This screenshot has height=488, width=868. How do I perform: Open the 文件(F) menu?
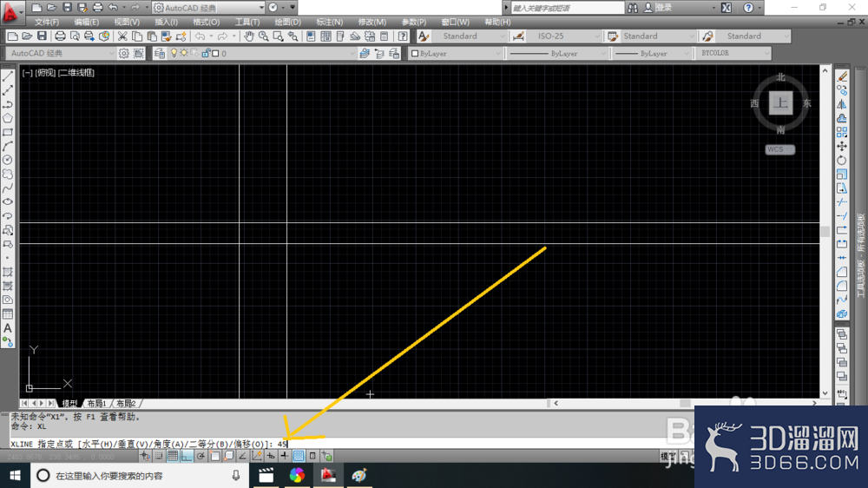(x=47, y=23)
